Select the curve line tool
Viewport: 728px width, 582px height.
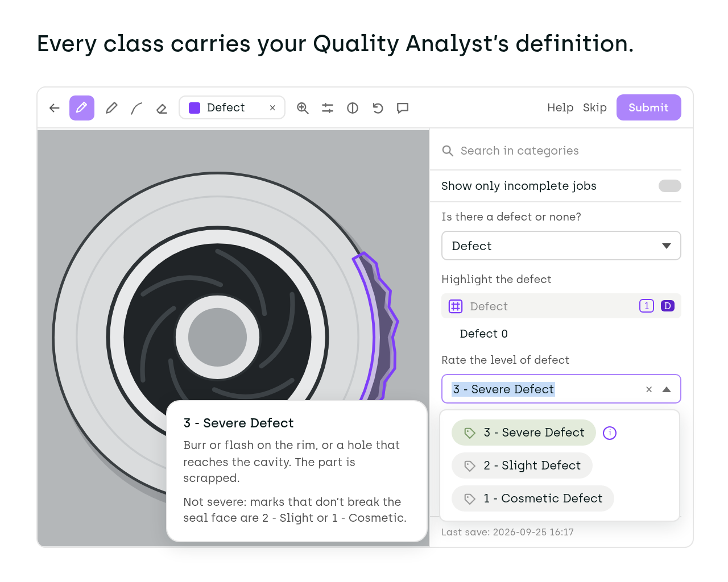click(x=136, y=108)
